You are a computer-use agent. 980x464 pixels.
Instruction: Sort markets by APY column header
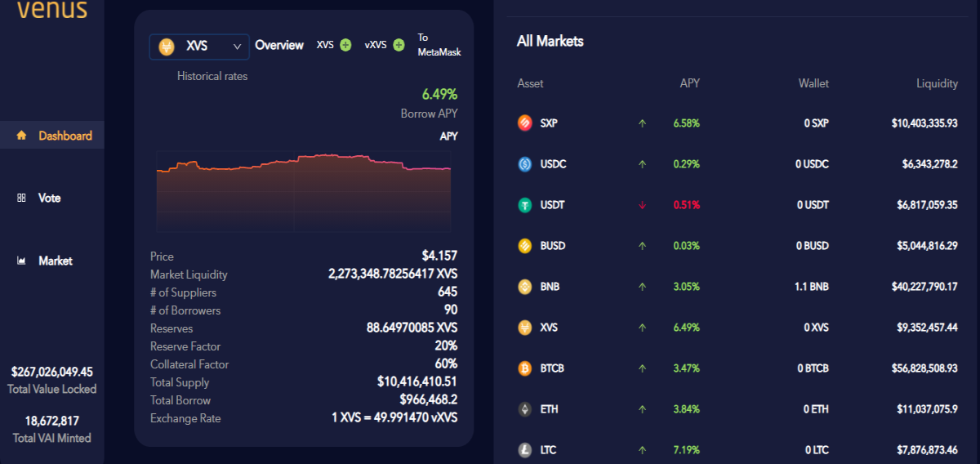[x=690, y=83]
